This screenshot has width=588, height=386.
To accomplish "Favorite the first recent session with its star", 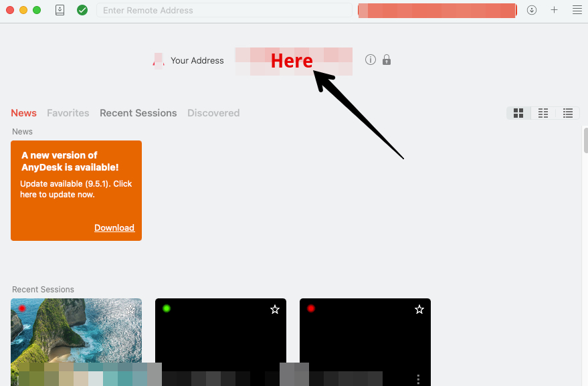I will pos(130,309).
